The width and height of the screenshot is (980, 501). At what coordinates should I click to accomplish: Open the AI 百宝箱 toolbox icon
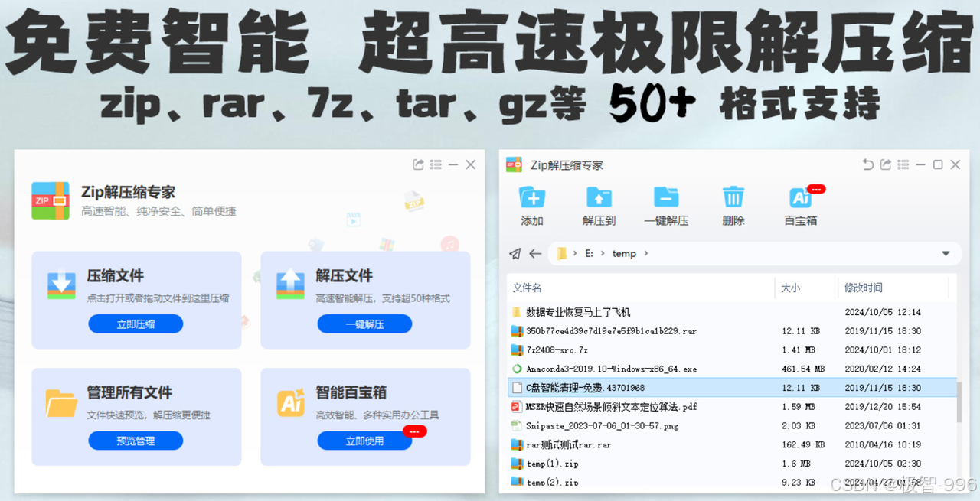coord(801,200)
